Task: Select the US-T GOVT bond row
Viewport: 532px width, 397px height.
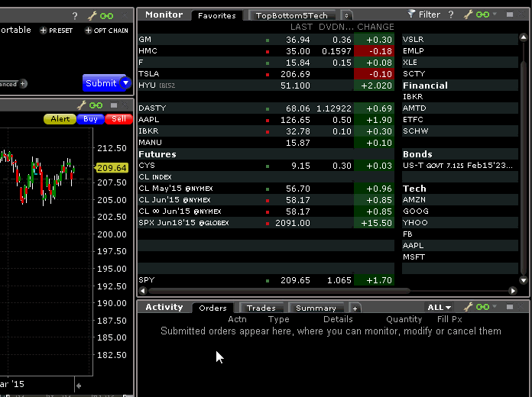Action: (x=460, y=166)
